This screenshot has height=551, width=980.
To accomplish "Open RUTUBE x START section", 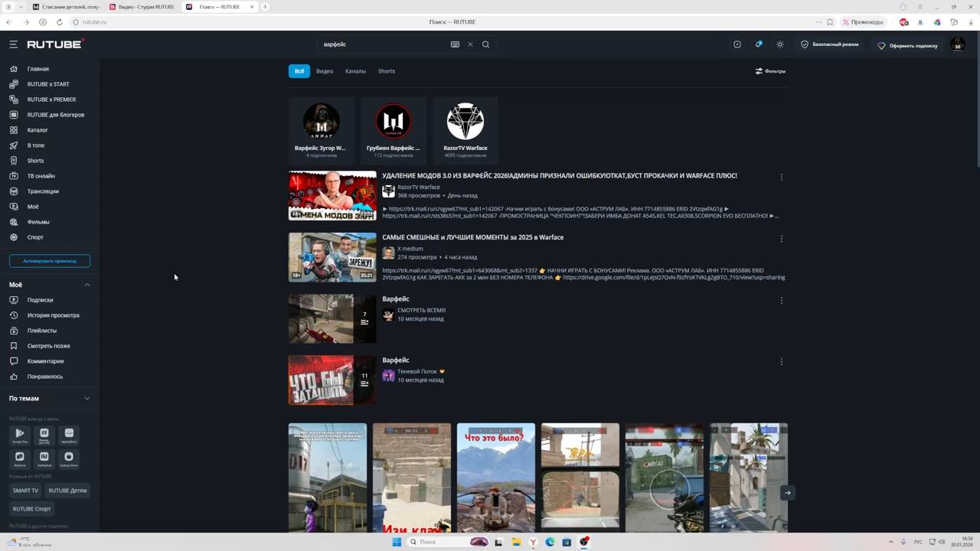I will click(50, 84).
